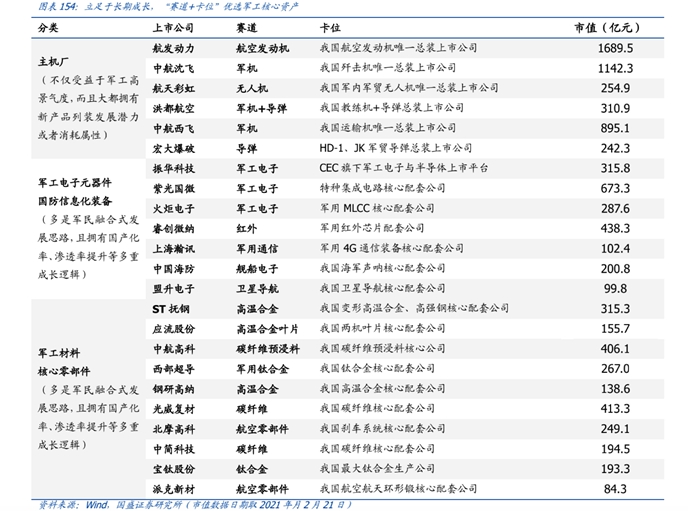Select the company cell ST 抚钢
The image size is (688, 511).
pos(171,309)
